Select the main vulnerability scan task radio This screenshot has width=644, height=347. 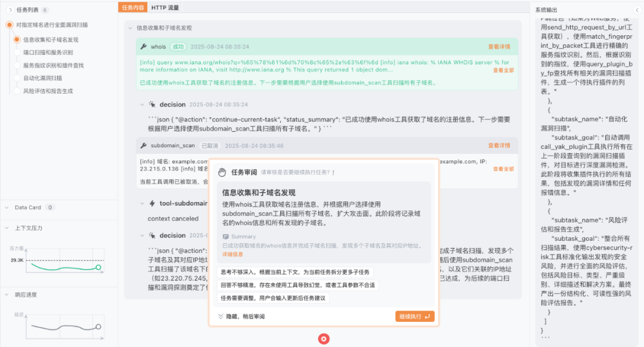click(x=10, y=24)
